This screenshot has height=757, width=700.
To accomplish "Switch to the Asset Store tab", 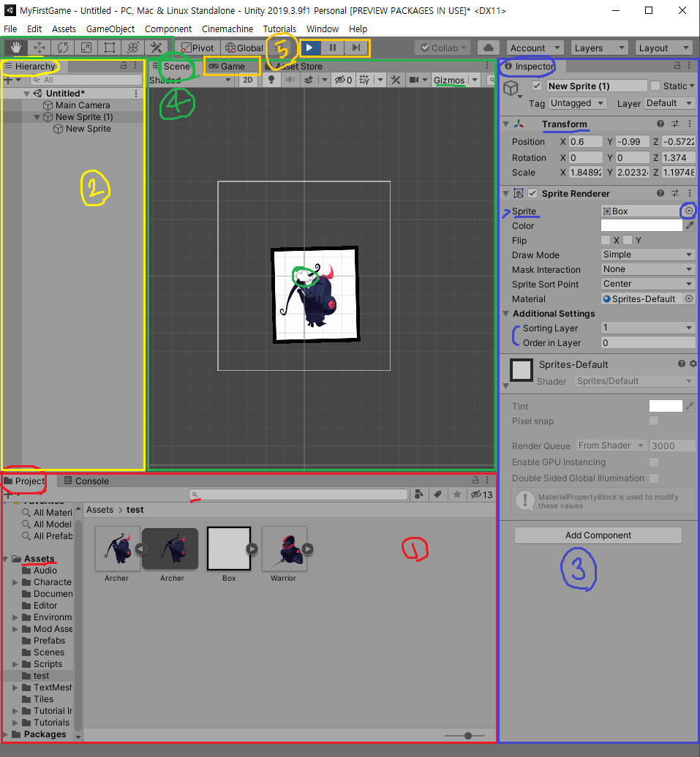I will 294,66.
